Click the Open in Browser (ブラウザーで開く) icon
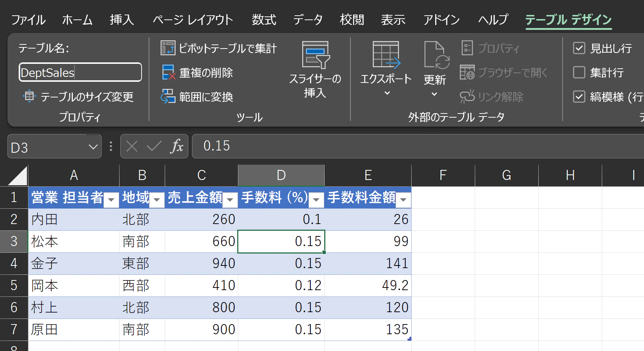 click(467, 72)
